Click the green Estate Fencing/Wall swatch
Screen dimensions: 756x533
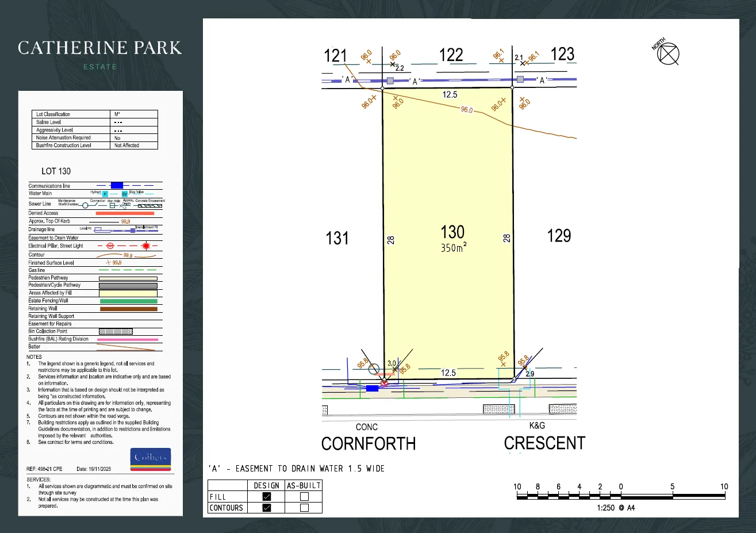point(128,301)
